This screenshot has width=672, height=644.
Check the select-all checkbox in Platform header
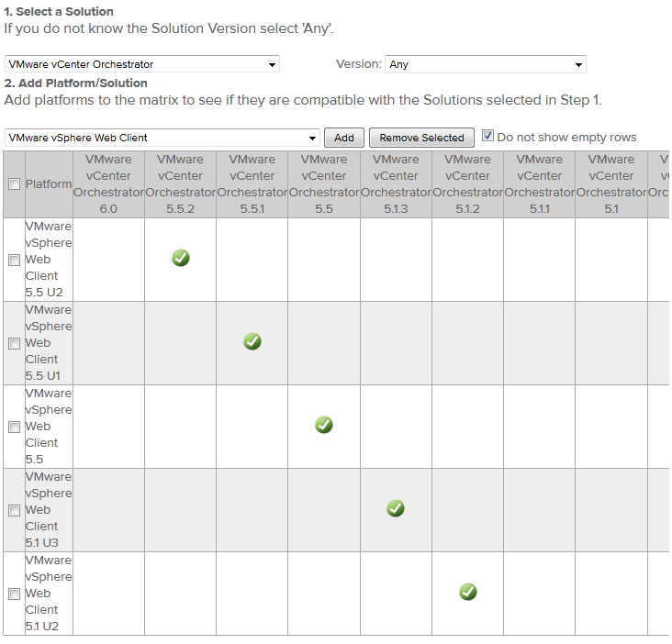pos(14,184)
